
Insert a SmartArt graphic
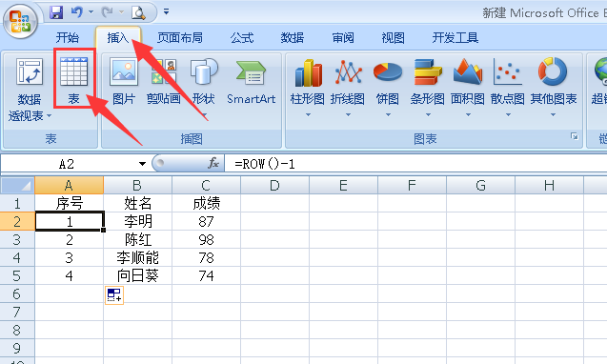[252, 81]
